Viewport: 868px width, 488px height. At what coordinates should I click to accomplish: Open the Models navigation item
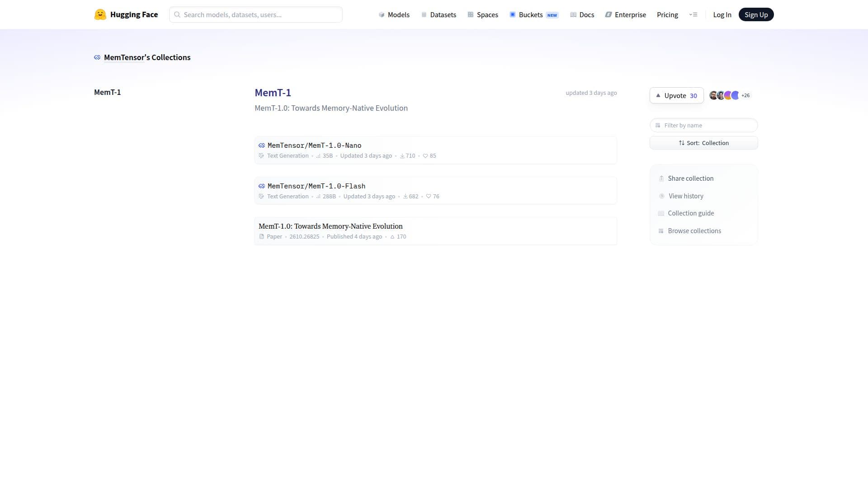(x=394, y=14)
